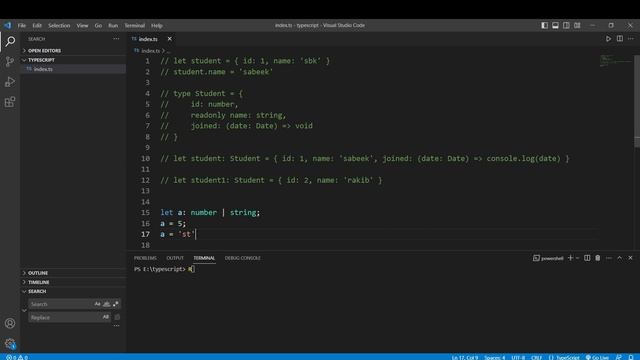Kill the terminal with trash icon
This screenshot has width=640, height=360.
[598, 258]
